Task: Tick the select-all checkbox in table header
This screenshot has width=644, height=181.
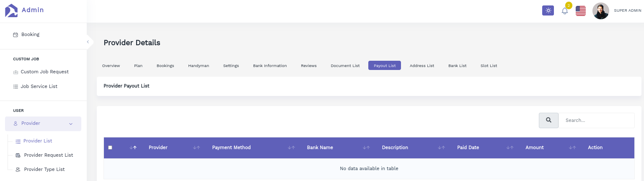Action: pyautogui.click(x=110, y=147)
